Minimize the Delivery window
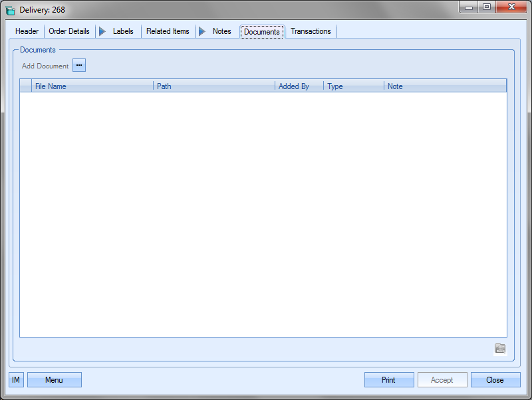This screenshot has height=400, width=532. click(469, 7)
